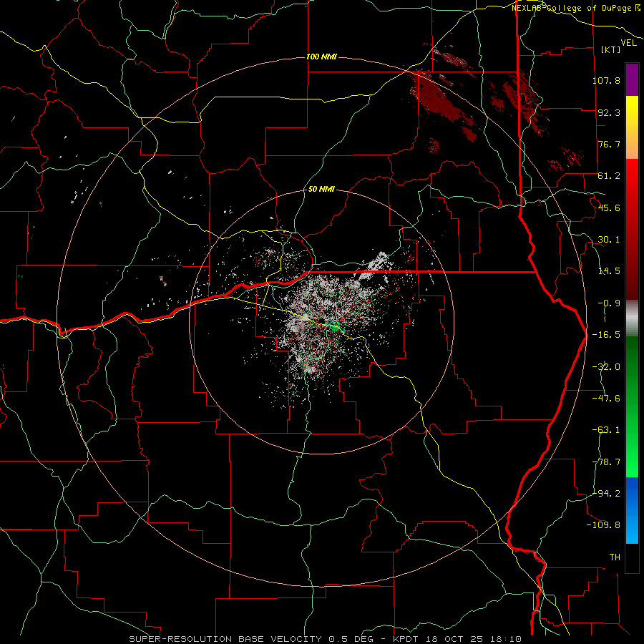Click the 61.2 velocity scale value
The image size is (644, 644).
click(x=609, y=176)
